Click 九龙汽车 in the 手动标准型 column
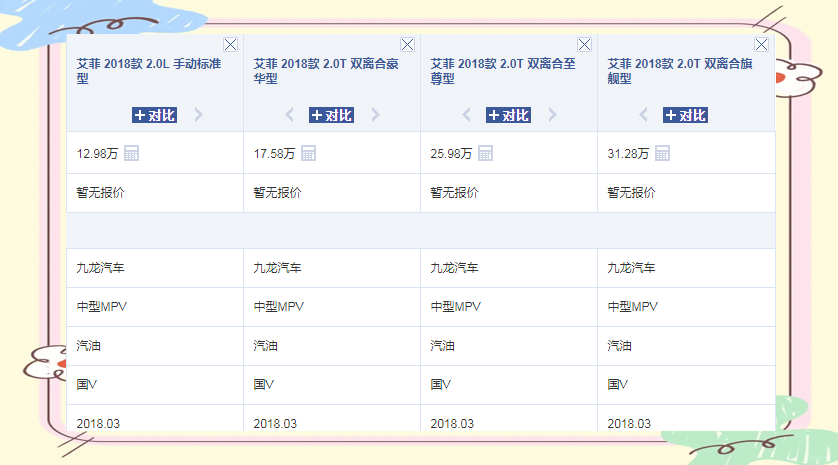 click(100, 268)
